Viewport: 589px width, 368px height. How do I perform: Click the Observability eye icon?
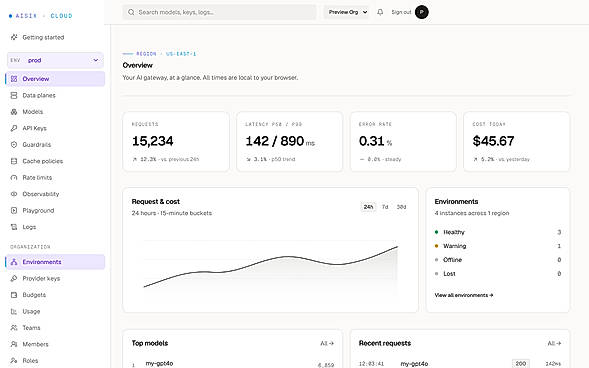(14, 194)
